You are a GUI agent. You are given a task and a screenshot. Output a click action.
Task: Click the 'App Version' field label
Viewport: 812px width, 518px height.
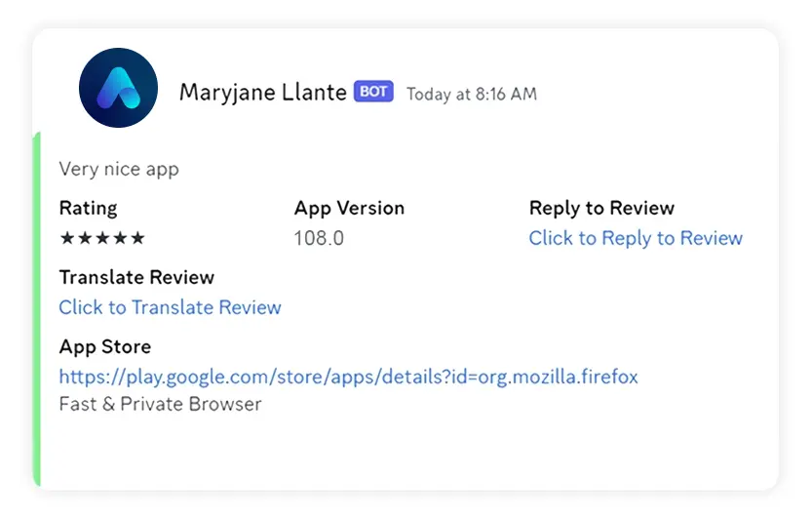349,208
